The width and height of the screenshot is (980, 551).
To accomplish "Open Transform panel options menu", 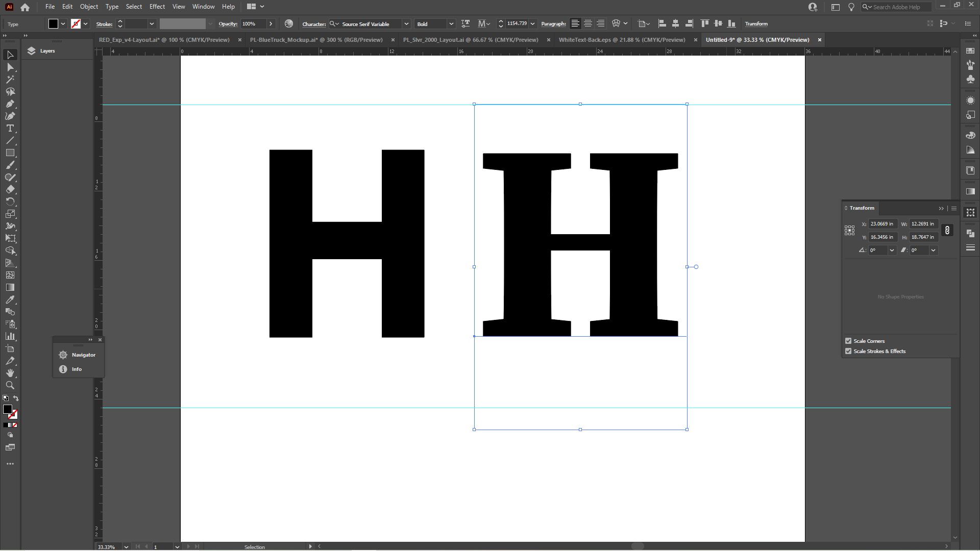I will point(954,208).
